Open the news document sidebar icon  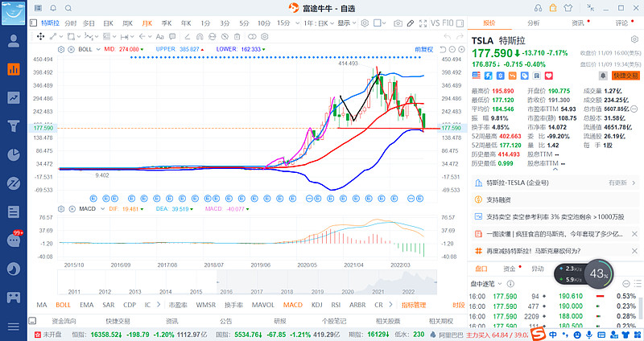[x=14, y=212]
